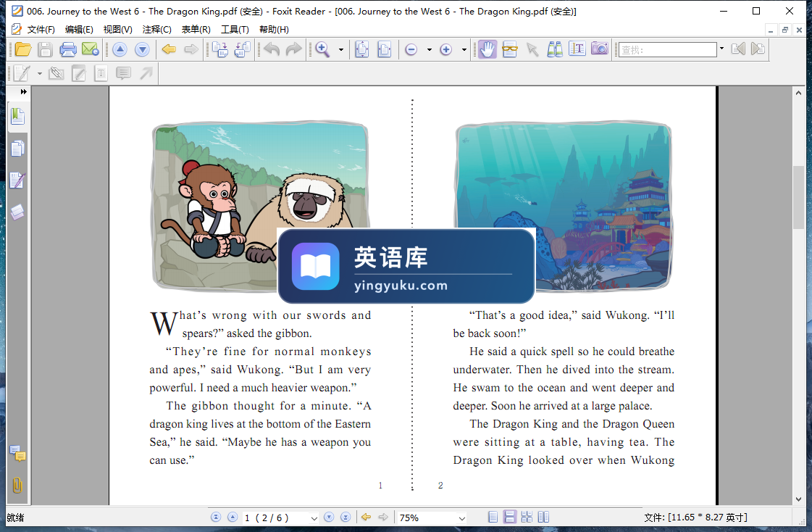Click the Save floppy disk icon

coord(45,49)
